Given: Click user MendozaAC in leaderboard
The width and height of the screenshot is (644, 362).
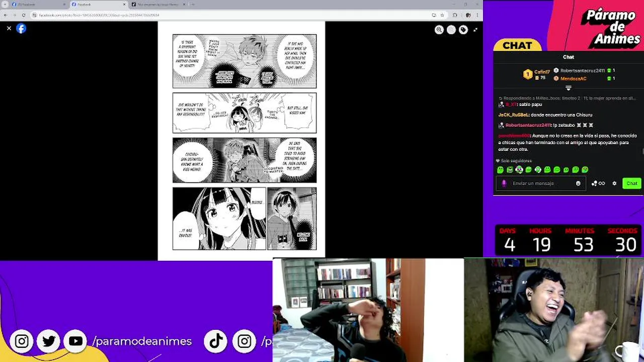Looking at the screenshot, I should tap(573, 78).
